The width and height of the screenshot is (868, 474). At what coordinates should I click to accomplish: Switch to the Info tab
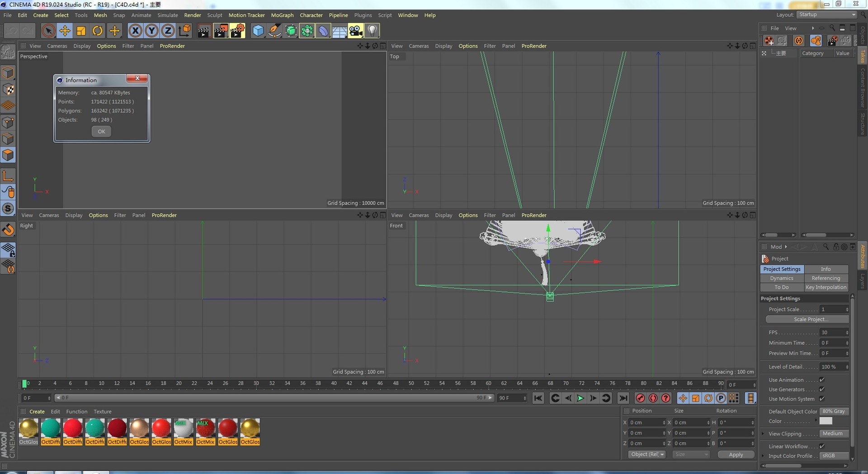[826, 269]
